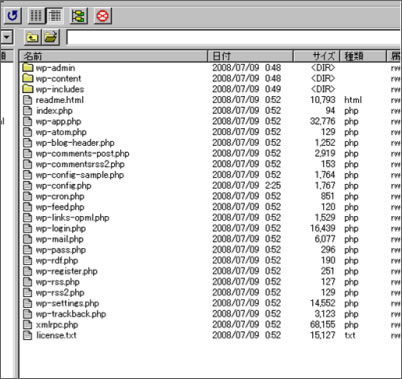Click the 68,155 size of xmlrpc.php
This screenshot has width=402, height=379.
(x=323, y=325)
